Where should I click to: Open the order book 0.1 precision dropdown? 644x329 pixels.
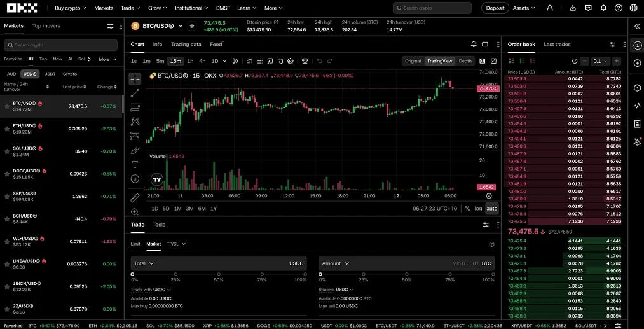pos(600,61)
